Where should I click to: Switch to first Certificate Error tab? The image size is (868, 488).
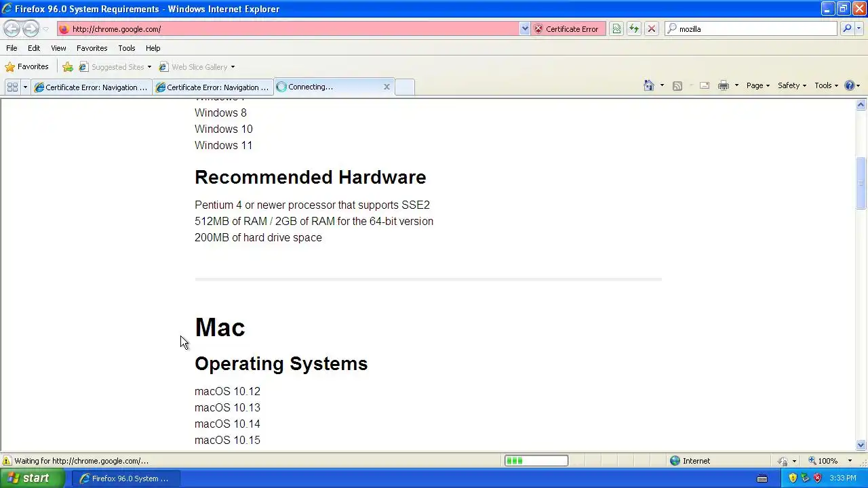tap(92, 87)
